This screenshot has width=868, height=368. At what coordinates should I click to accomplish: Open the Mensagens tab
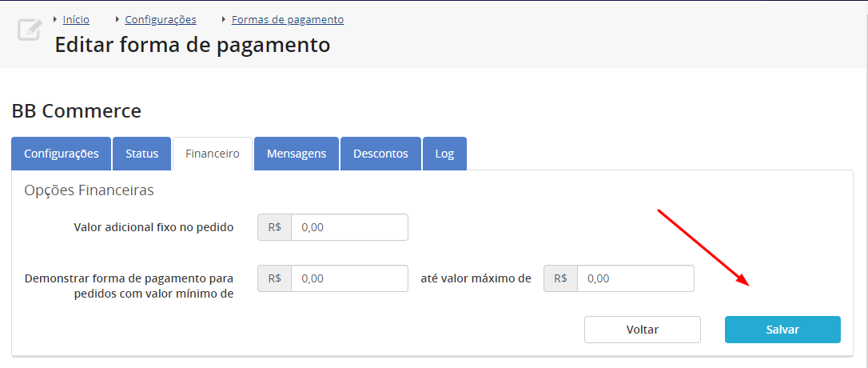click(297, 154)
